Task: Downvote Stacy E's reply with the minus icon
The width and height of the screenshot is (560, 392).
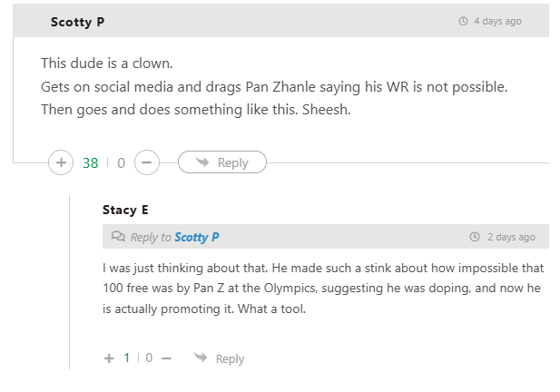Action: tap(166, 358)
